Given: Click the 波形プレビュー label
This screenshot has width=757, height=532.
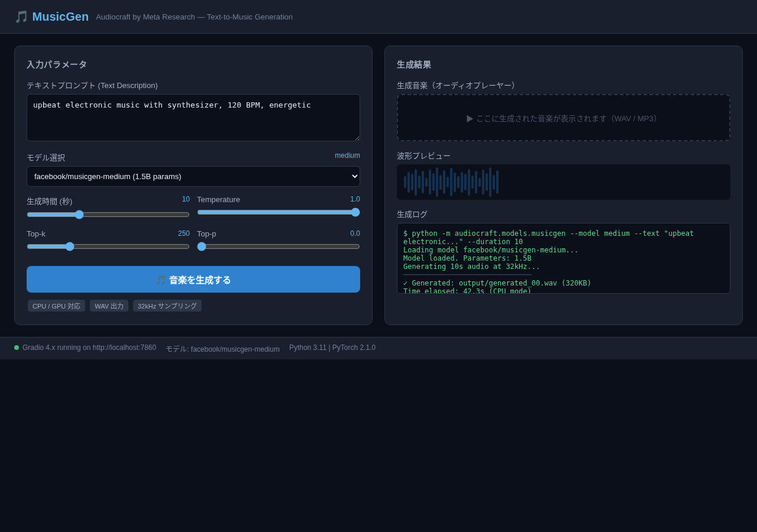Looking at the screenshot, I should [423, 156].
